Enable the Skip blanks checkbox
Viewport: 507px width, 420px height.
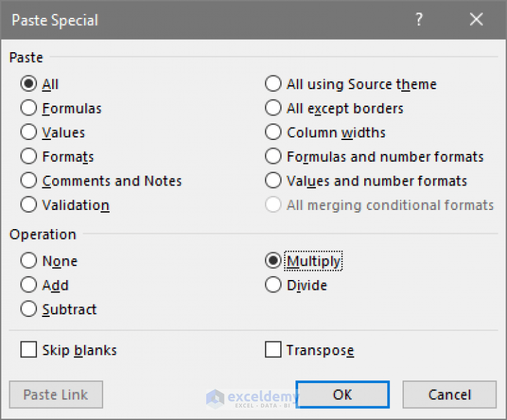(28, 350)
